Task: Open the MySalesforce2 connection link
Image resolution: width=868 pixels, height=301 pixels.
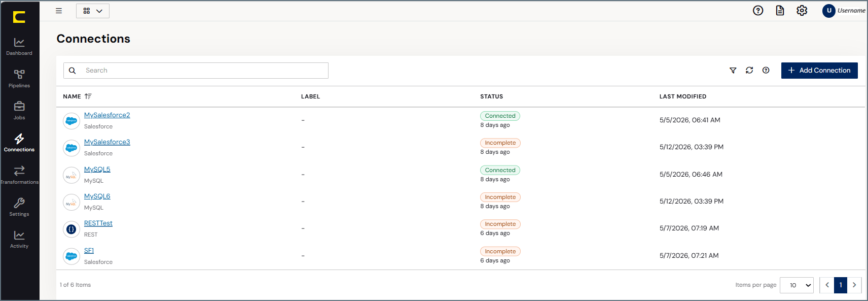Action: tap(107, 115)
